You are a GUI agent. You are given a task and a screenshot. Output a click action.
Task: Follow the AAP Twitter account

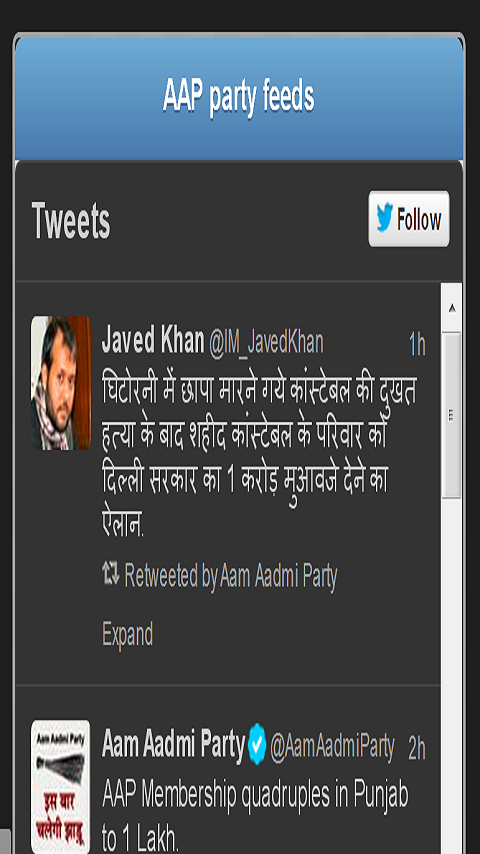pos(409,218)
